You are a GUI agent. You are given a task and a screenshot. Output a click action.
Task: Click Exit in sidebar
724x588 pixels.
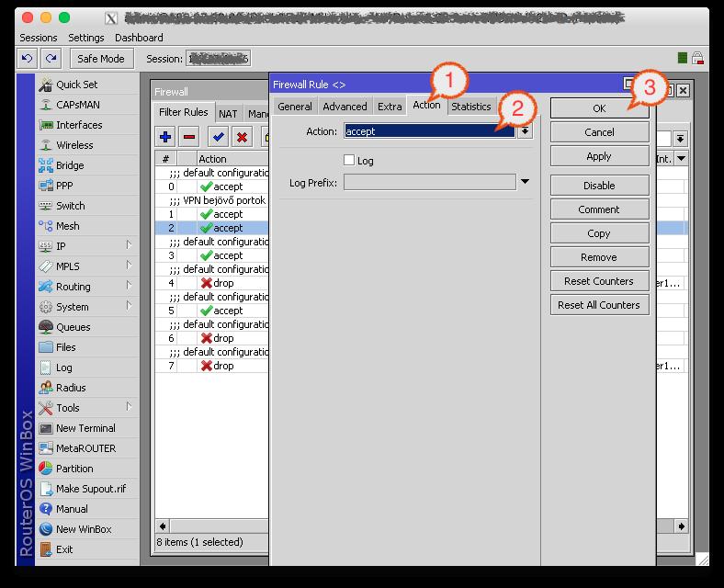87,549
